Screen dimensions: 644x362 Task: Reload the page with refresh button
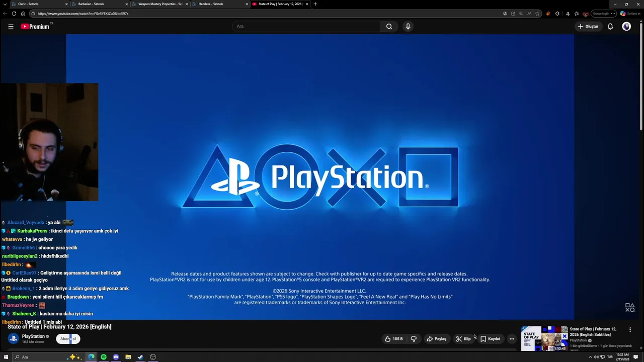click(x=14, y=14)
